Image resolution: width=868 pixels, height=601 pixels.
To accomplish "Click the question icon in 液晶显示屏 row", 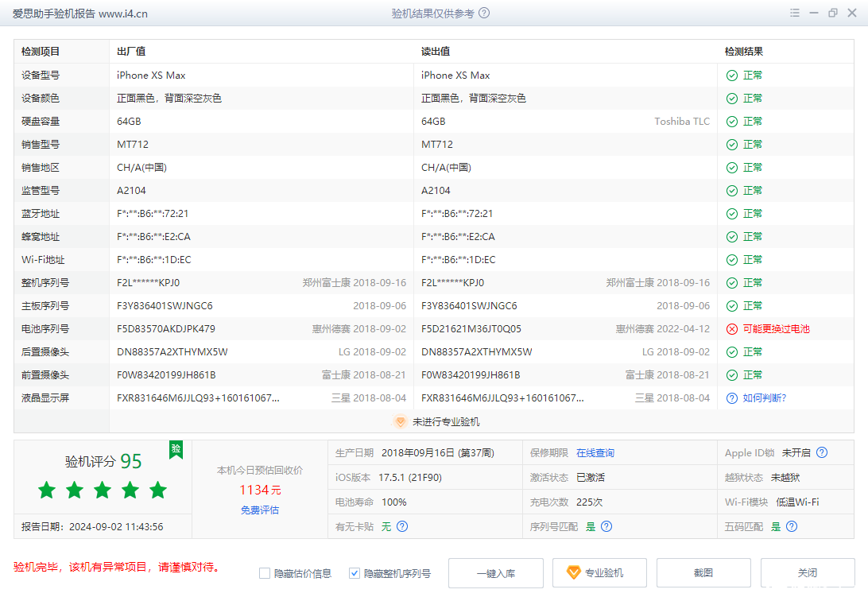I will pyautogui.click(x=732, y=398).
